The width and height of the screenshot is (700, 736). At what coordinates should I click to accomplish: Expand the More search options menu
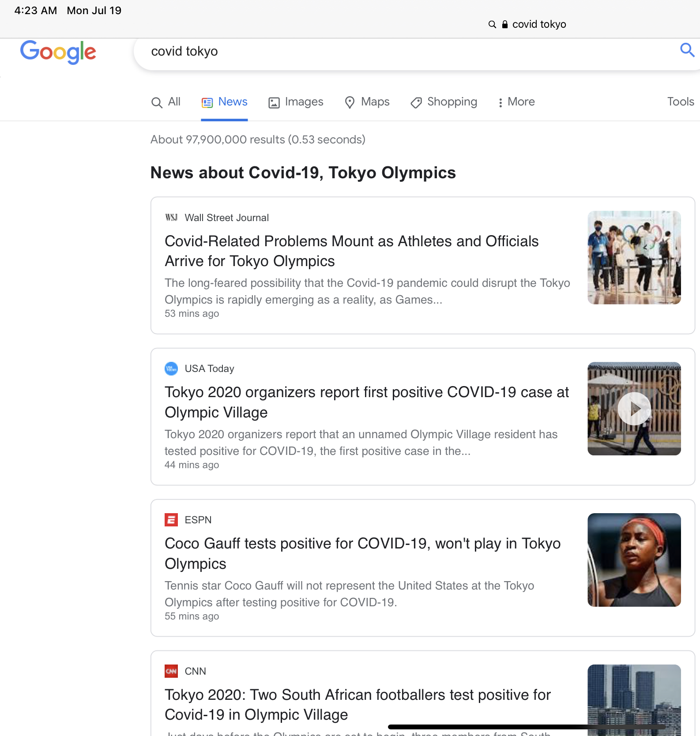click(516, 102)
